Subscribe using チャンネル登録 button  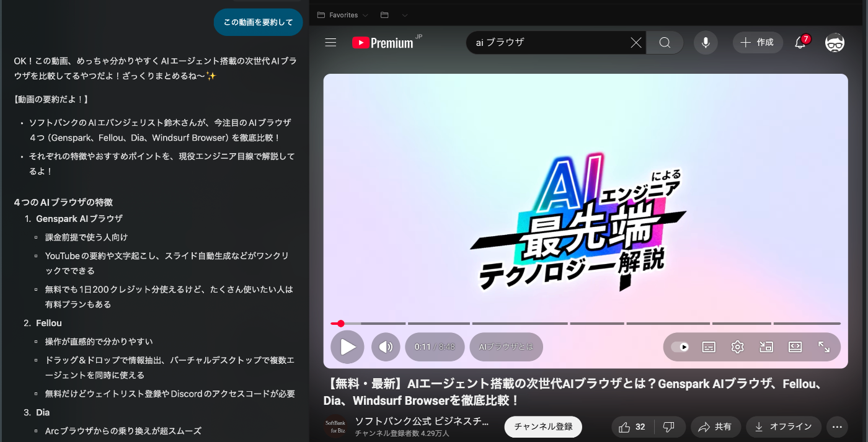(543, 427)
